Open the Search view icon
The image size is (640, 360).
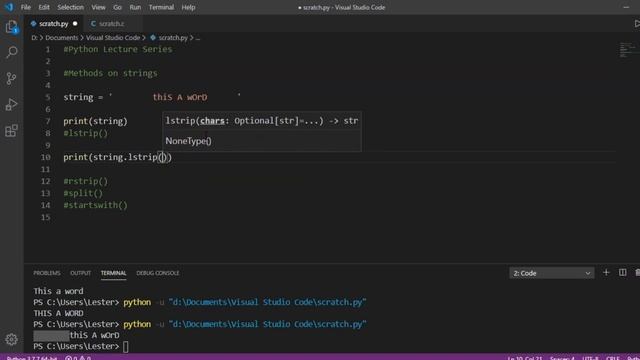[x=11, y=52]
